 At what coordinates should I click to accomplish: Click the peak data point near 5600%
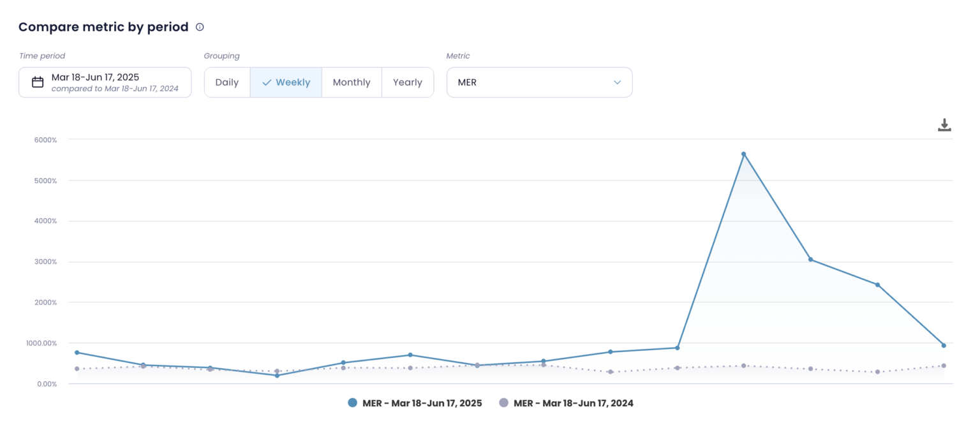tap(744, 154)
